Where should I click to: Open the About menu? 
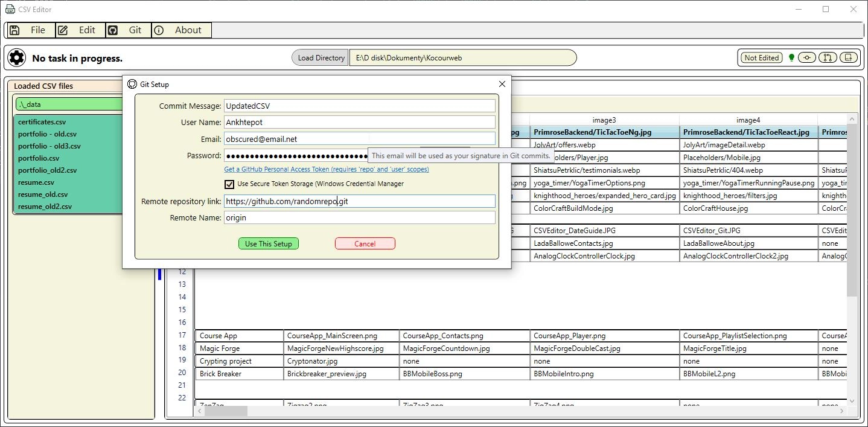[182, 30]
